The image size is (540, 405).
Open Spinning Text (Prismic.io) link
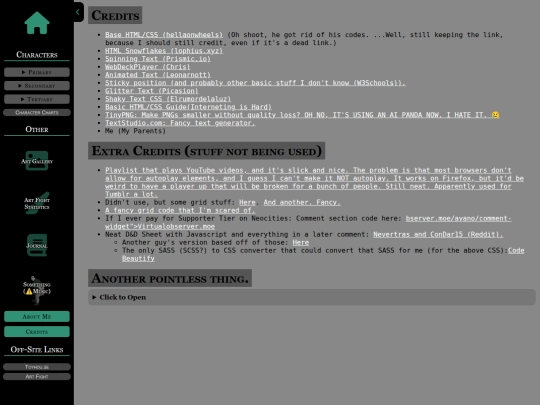click(158, 59)
